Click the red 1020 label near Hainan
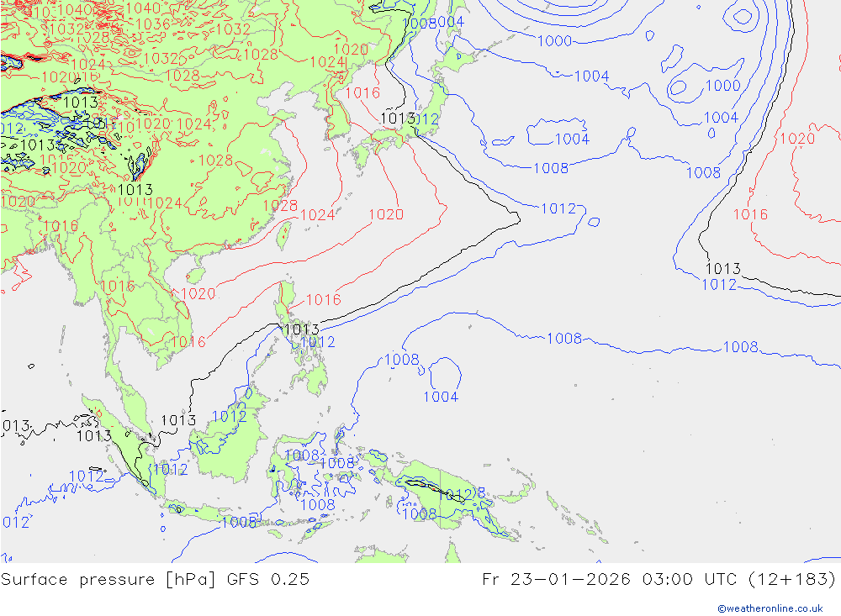Viewport: 841px width, 616px height. tap(198, 294)
